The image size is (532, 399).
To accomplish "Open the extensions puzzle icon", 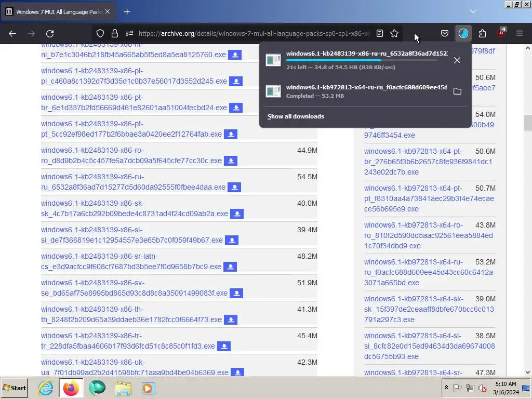I will click(x=482, y=33).
